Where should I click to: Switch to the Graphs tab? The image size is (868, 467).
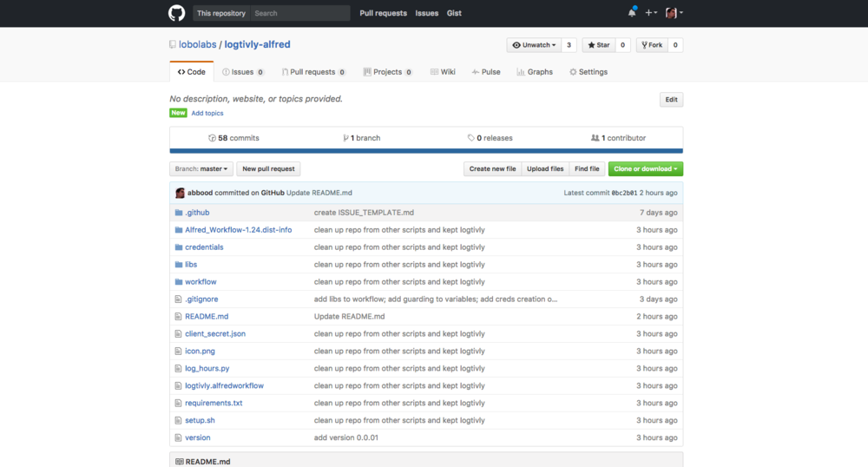(535, 72)
